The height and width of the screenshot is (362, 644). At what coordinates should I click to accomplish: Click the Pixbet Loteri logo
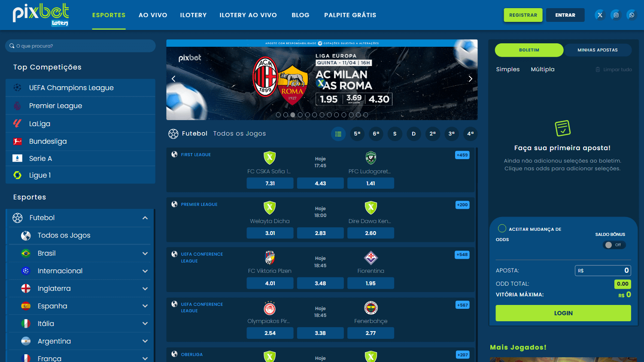(41, 15)
